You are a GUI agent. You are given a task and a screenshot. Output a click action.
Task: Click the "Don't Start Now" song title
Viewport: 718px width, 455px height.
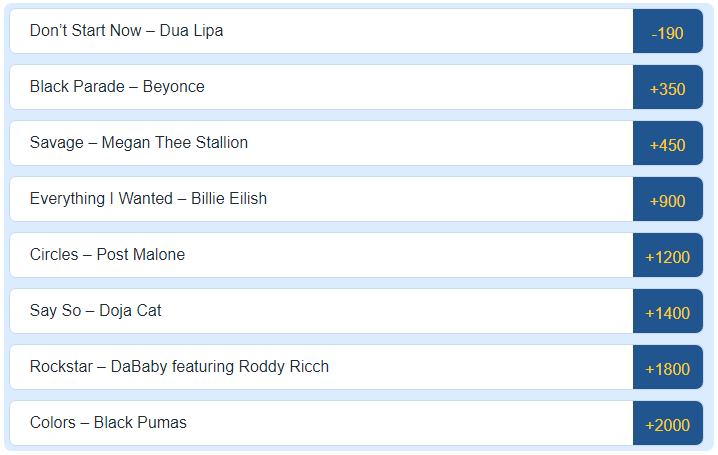pyautogui.click(x=86, y=31)
